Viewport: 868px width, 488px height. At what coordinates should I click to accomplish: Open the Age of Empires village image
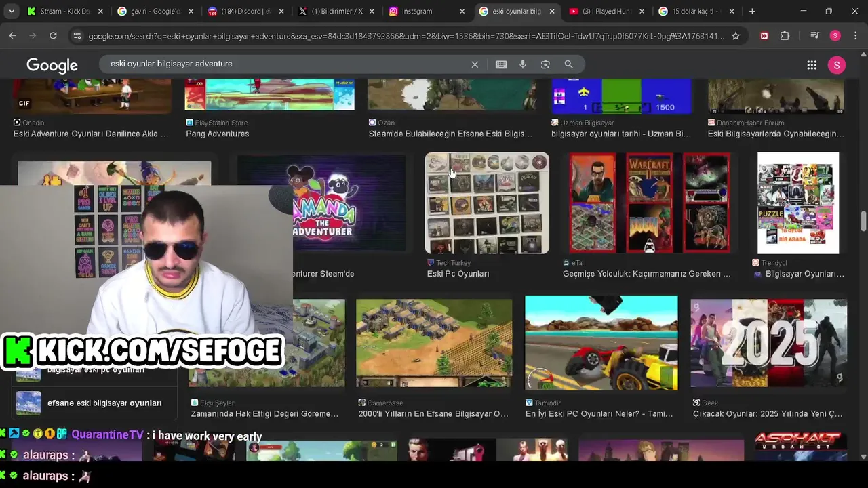coord(434,343)
